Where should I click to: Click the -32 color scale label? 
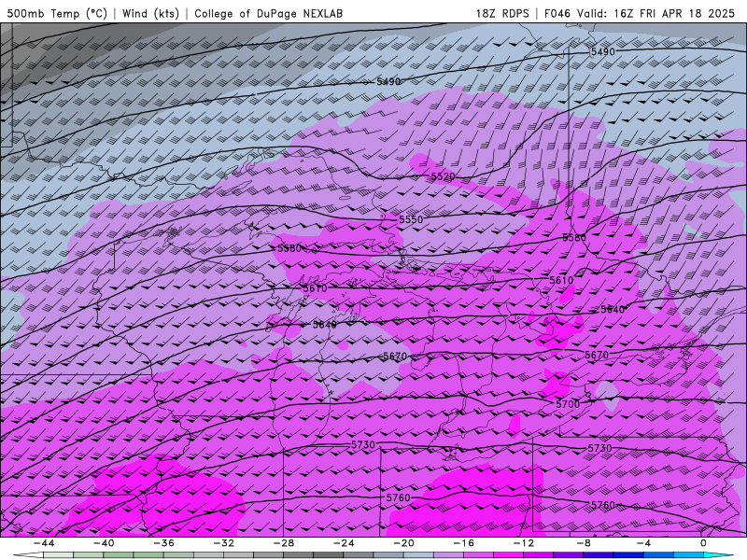223,543
